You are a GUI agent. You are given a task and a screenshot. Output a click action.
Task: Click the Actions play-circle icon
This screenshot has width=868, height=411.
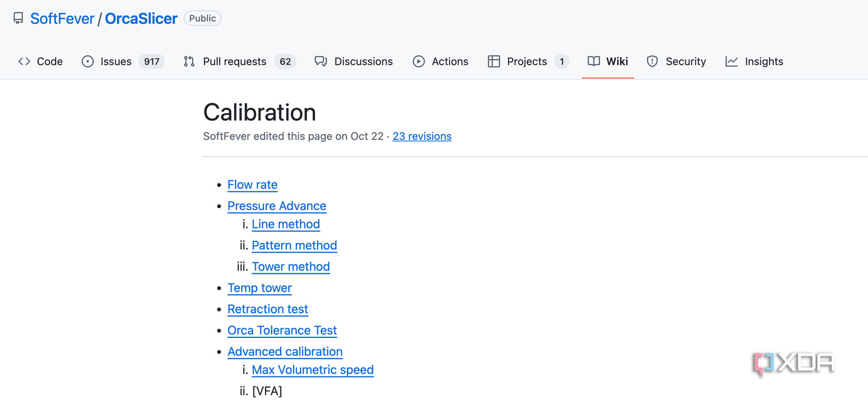[419, 61]
